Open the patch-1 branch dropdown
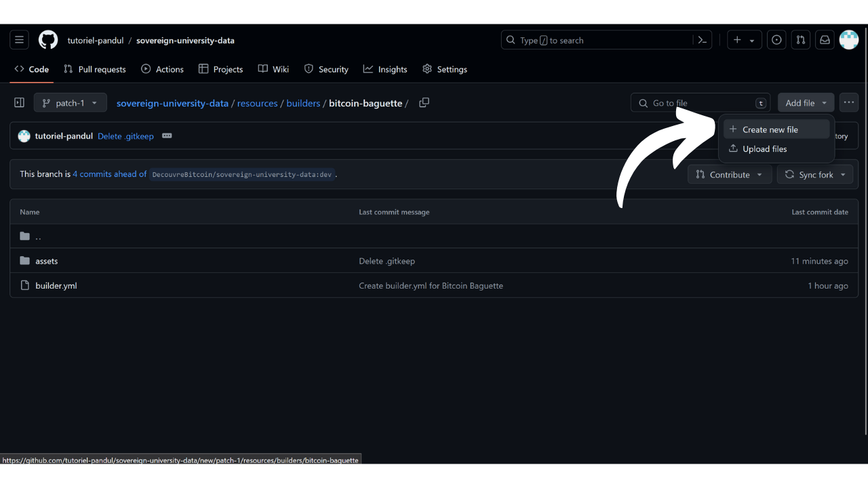868x488 pixels. click(x=70, y=103)
